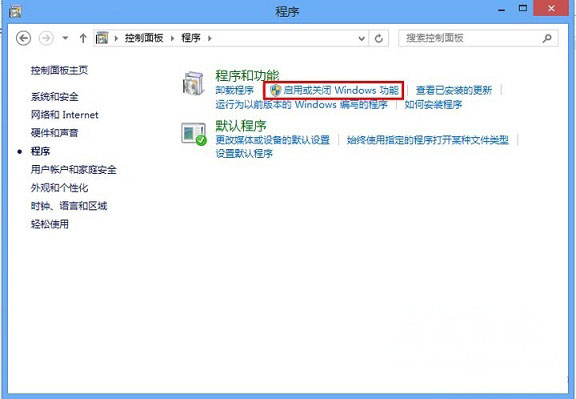Expand the arrow before 控制面板 in breadcrumb

(116, 38)
